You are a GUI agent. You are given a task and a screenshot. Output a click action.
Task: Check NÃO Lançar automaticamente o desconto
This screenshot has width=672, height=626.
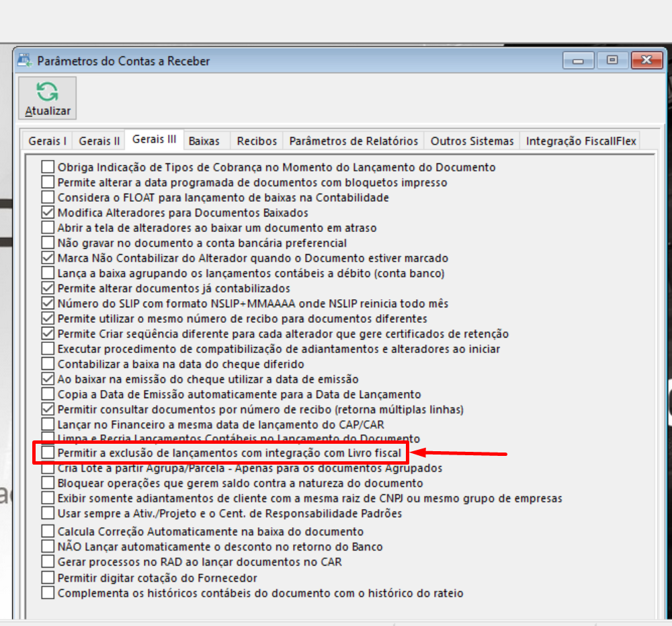pyautogui.click(x=48, y=546)
